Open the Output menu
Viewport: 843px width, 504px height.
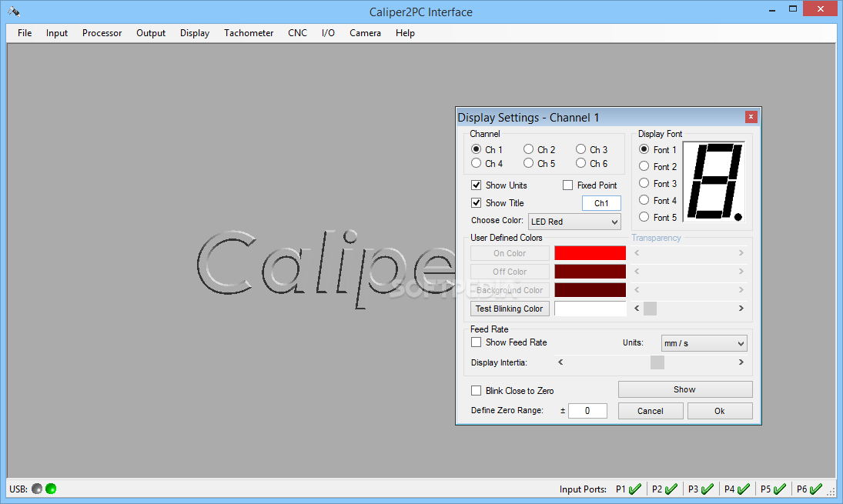(151, 33)
